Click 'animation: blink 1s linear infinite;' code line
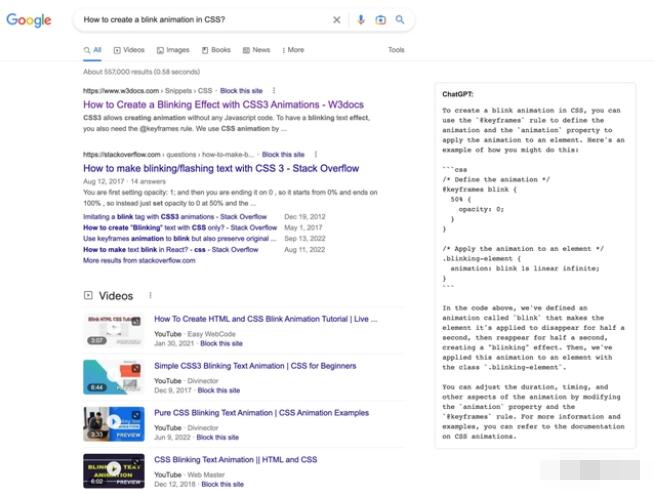The width and height of the screenshot is (654, 489). tap(525, 268)
